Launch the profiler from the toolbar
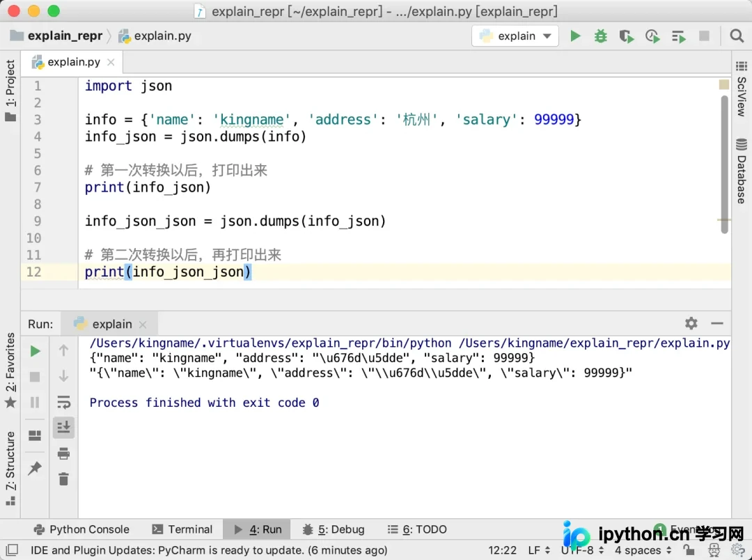Viewport: 752px width, 560px height. click(652, 36)
